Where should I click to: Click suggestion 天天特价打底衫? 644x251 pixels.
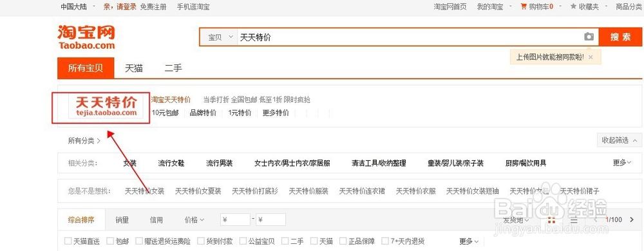tap(255, 191)
